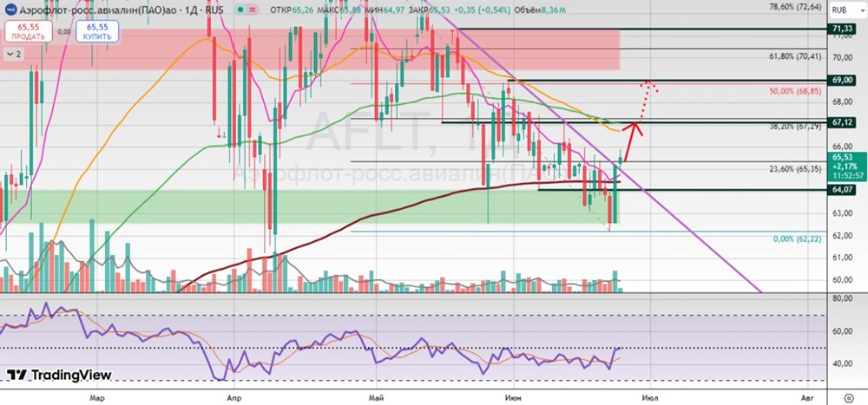Click the 68,00 price scale value
868x405 pixels.
point(842,102)
